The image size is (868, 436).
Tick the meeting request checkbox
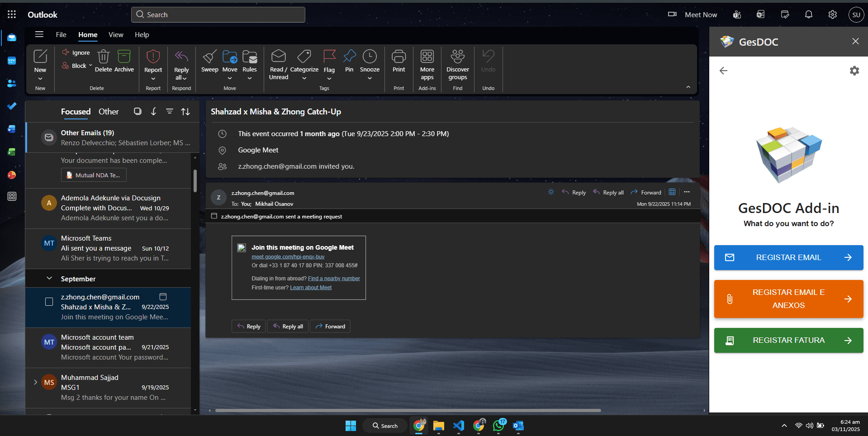214,216
